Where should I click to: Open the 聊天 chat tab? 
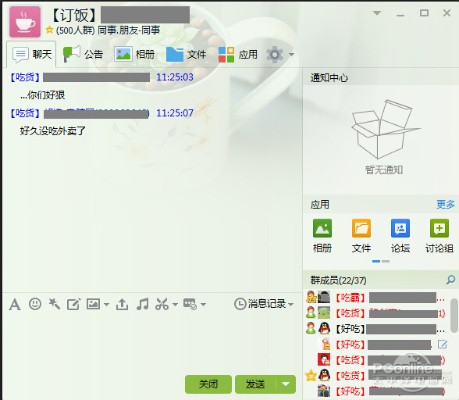click(x=32, y=54)
